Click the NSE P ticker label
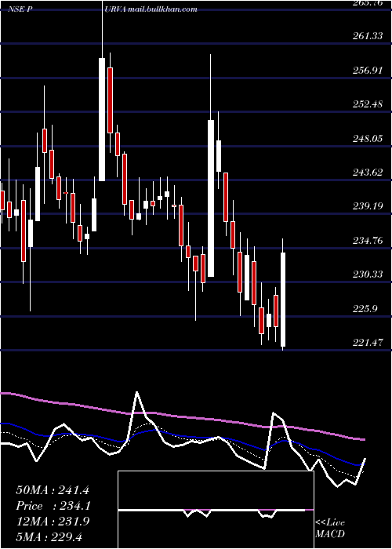This screenshot has height=549, width=392. [x=20, y=9]
